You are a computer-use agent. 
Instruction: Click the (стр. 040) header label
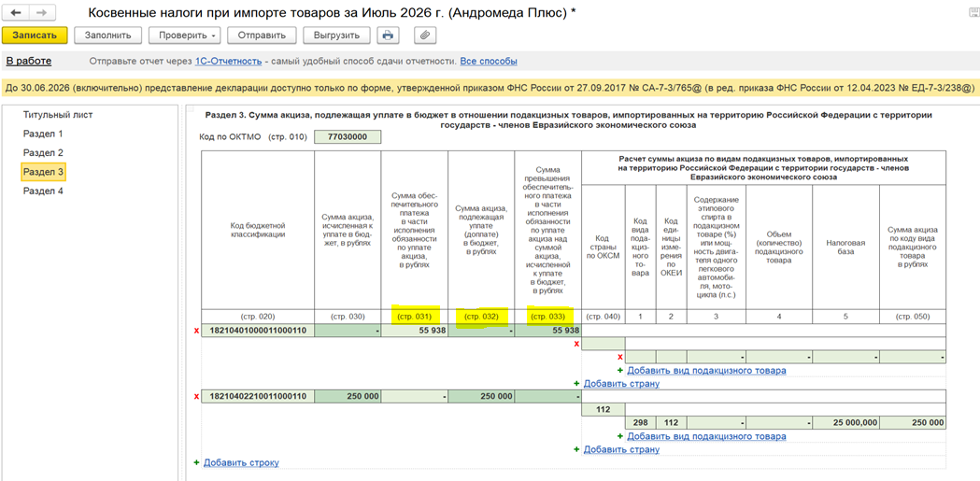coord(604,317)
